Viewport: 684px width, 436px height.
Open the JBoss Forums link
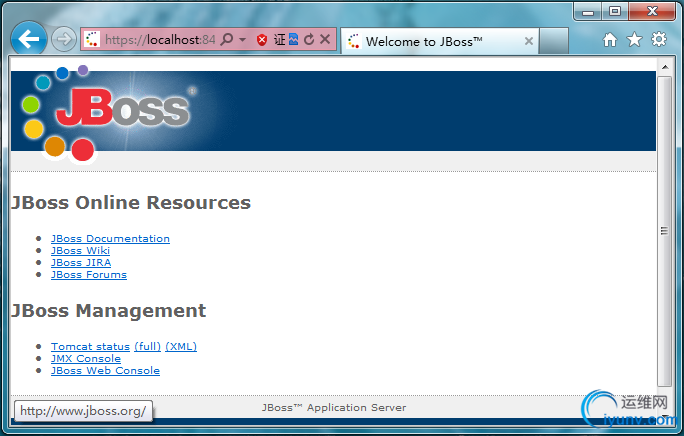[89, 275]
